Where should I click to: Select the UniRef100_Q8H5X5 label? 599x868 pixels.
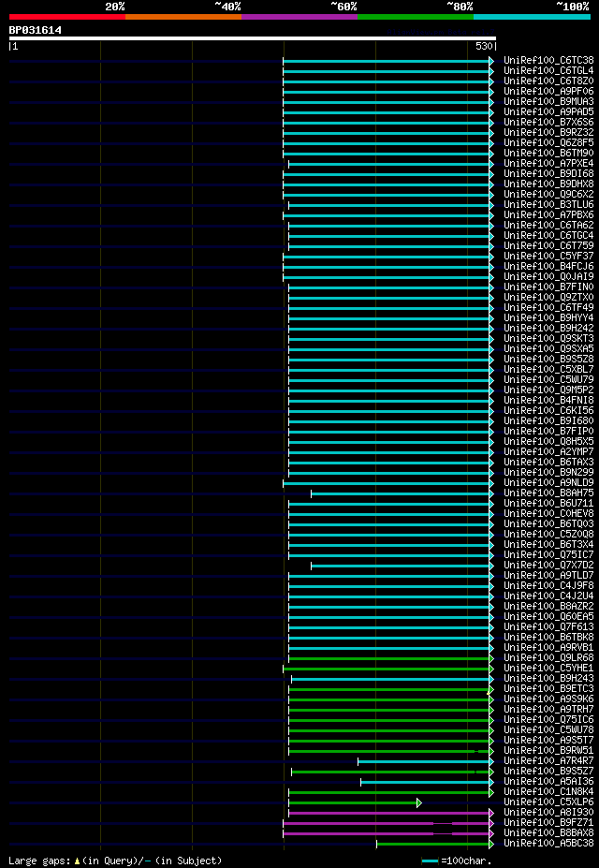click(548, 442)
